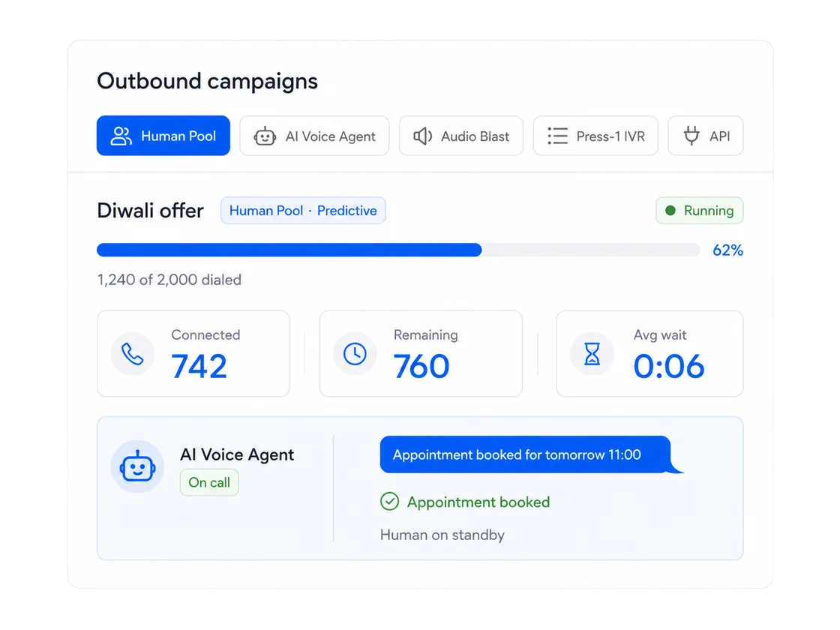Click the '1,240 of 2,000 dialed' text
This screenshot has width=840, height=630.
pyautogui.click(x=169, y=280)
